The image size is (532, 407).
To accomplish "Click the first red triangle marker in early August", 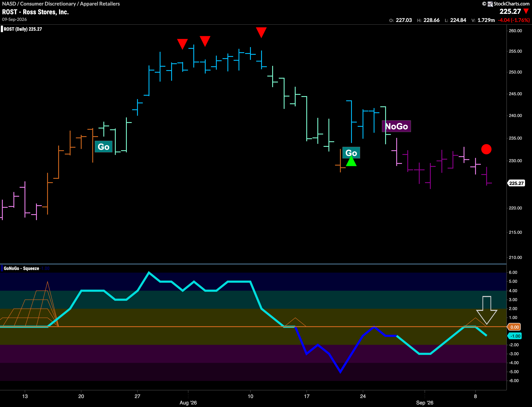I will pos(182,44).
